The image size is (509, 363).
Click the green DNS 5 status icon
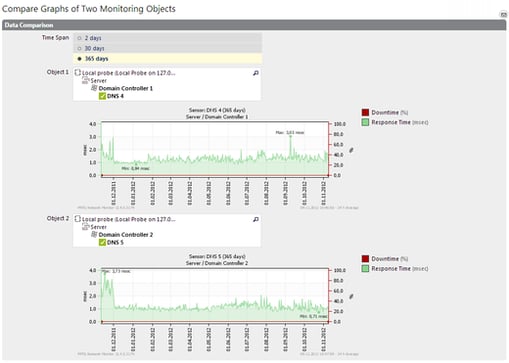[102, 242]
